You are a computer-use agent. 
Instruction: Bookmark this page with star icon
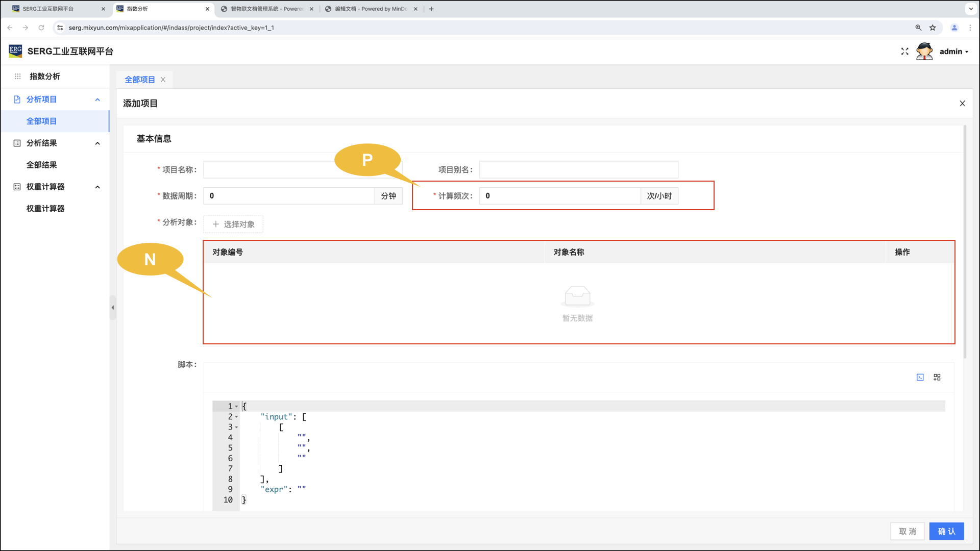[933, 28]
